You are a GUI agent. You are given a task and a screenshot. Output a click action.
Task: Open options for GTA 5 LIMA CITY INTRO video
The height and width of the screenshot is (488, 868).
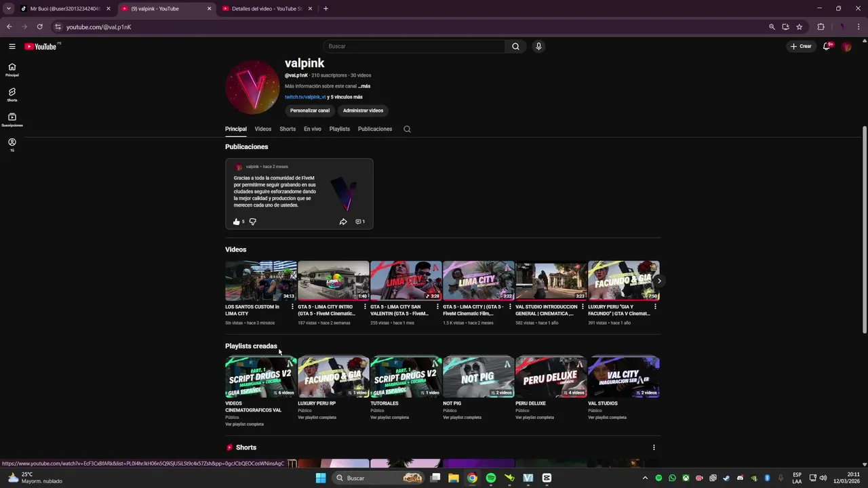coord(365,307)
